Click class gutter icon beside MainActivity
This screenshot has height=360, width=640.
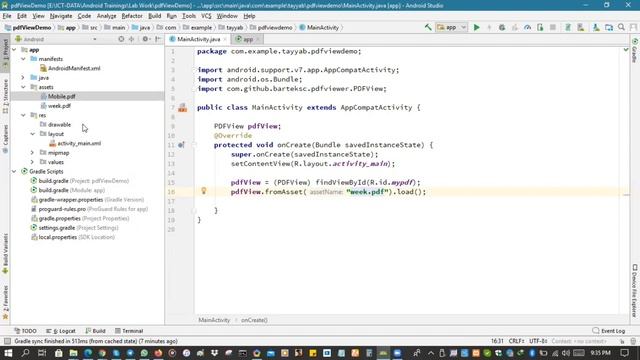click(x=182, y=108)
